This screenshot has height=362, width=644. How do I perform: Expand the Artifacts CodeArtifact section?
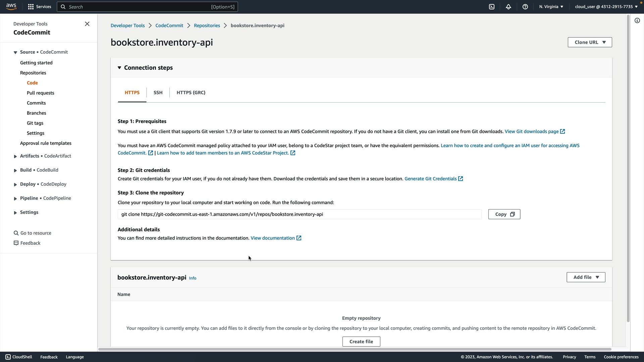[15, 156]
